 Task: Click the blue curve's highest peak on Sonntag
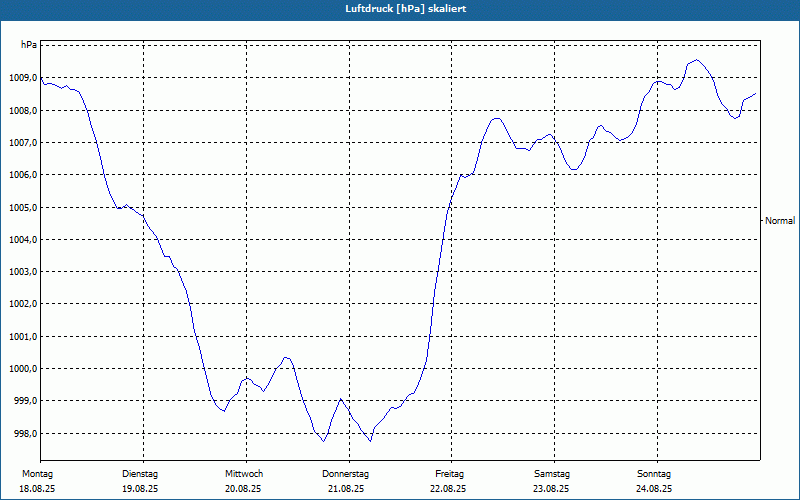click(x=697, y=60)
